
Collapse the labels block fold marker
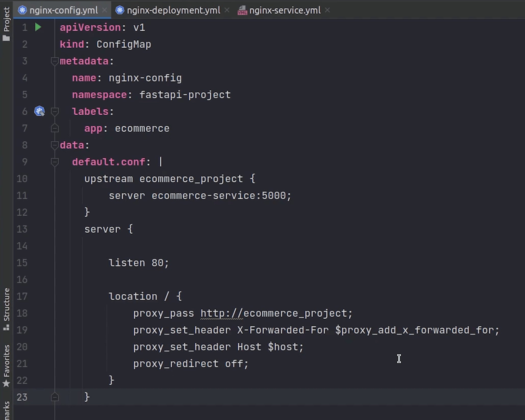pyautogui.click(x=55, y=112)
